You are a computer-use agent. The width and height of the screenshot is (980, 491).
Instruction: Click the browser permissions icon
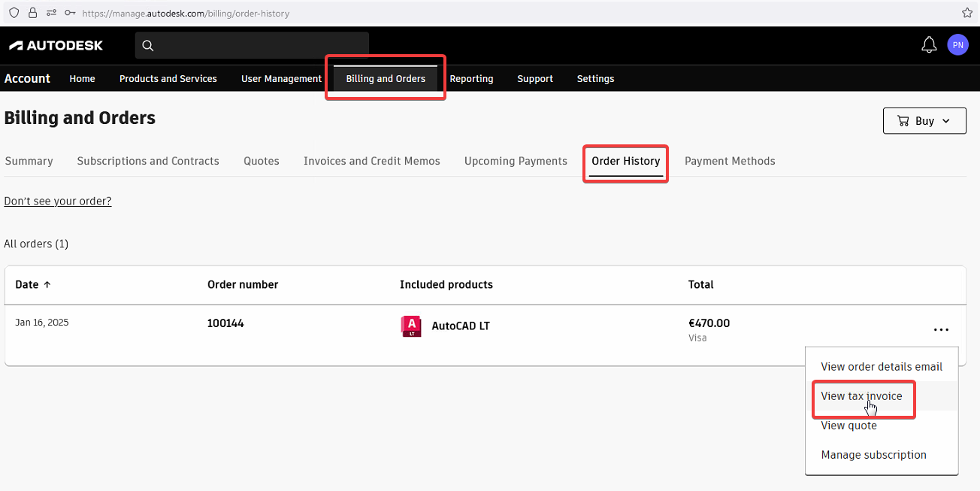click(x=51, y=13)
